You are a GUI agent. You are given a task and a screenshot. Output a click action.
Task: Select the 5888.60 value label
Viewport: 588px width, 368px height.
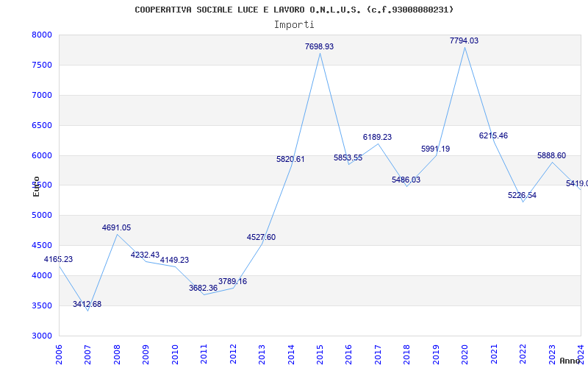(x=552, y=155)
